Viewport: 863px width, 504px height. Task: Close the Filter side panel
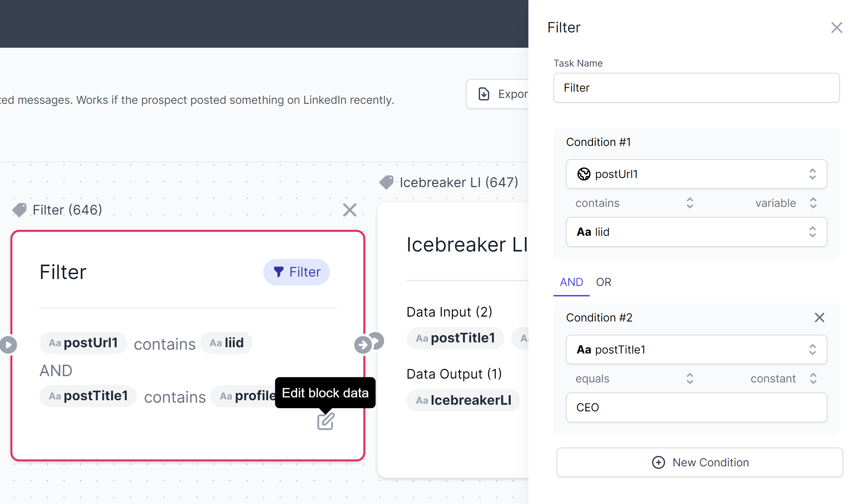click(837, 28)
